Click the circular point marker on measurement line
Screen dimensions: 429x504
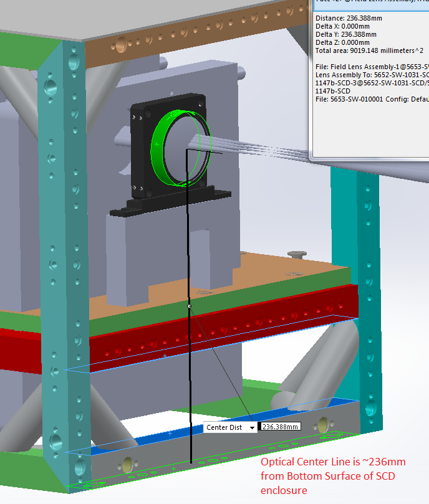click(189, 307)
